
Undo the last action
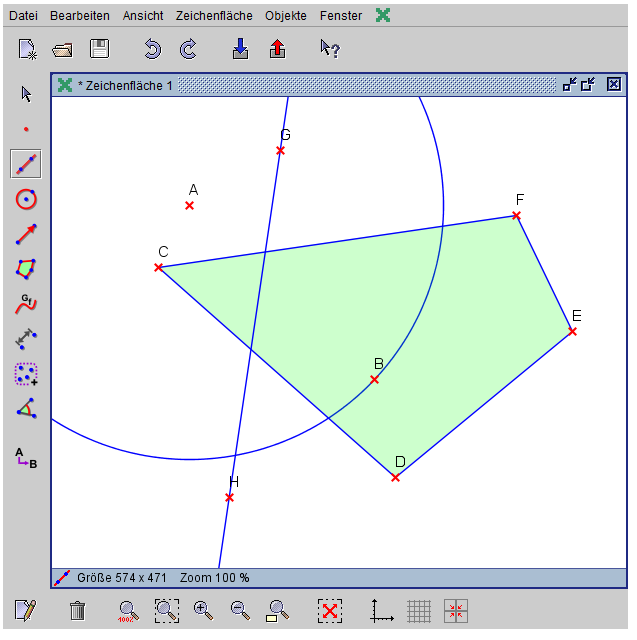(152, 49)
